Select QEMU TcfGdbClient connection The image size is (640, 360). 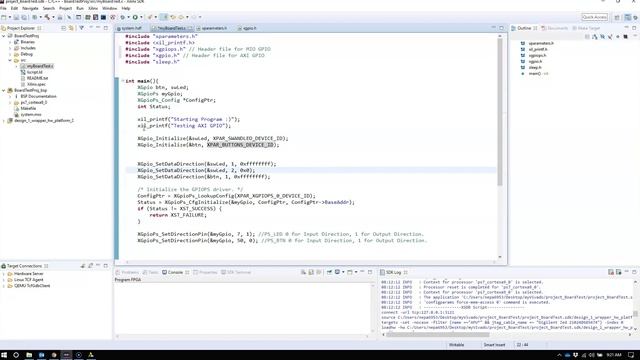[x=32, y=286]
